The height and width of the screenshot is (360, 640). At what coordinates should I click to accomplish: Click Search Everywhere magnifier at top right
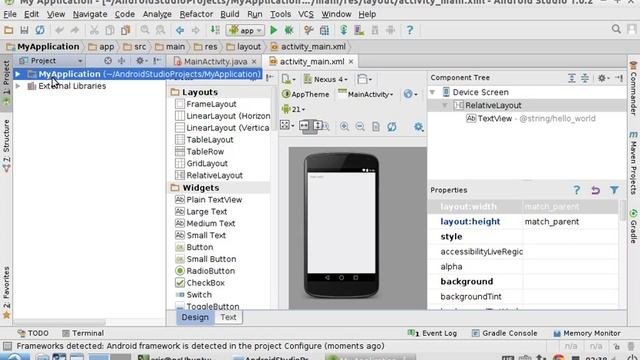coord(616,29)
